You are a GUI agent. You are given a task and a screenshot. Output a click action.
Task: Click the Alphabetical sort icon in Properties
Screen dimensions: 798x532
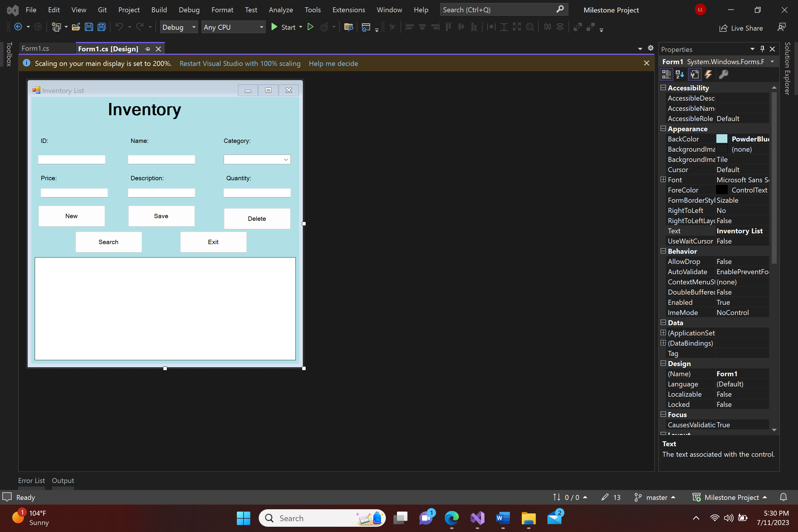[680, 74]
